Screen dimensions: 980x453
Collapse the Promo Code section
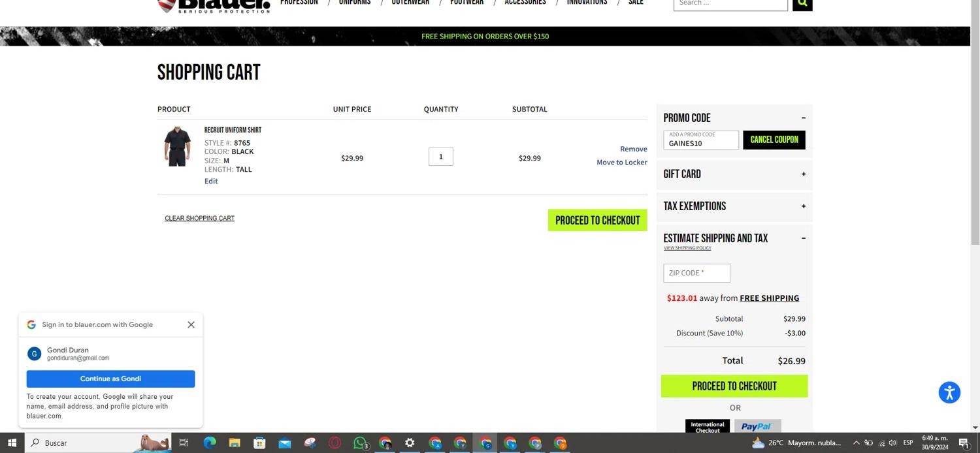(x=803, y=118)
